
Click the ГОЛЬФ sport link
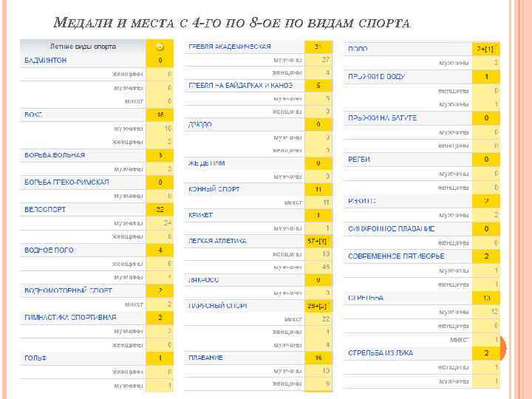[x=35, y=358]
